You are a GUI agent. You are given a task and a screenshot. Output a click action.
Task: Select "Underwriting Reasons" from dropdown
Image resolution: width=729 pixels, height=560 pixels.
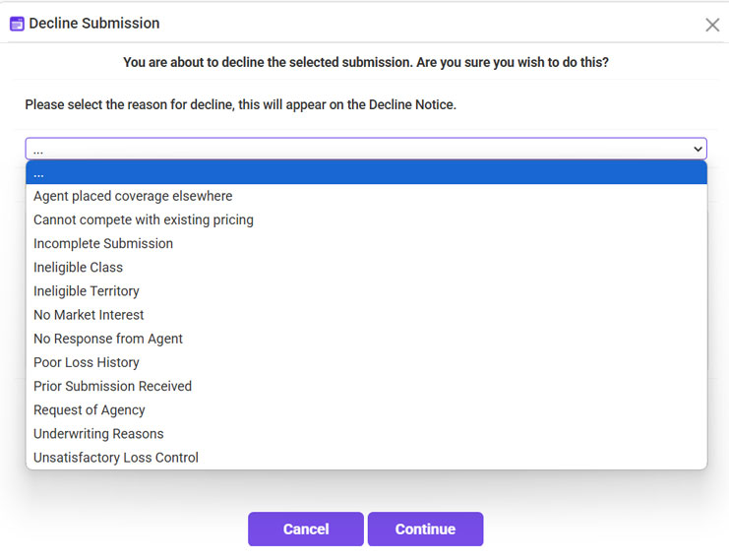pos(98,433)
